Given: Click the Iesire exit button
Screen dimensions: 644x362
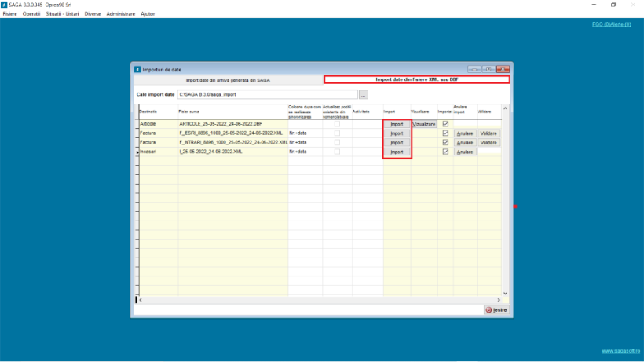Looking at the screenshot, I should point(496,310).
